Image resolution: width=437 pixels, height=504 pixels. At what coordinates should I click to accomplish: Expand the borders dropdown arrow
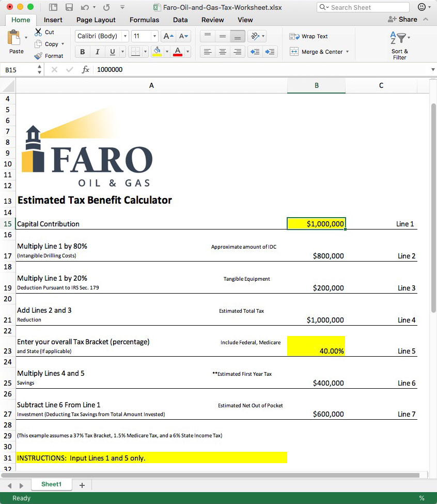pos(145,51)
